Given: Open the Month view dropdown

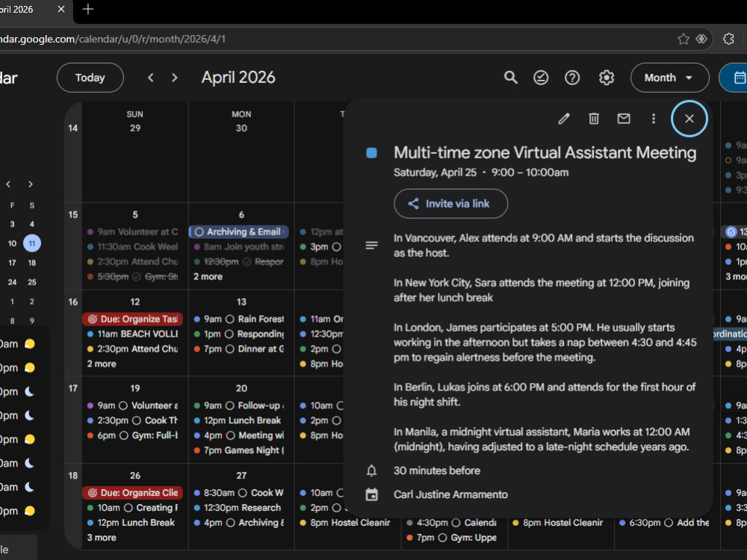Looking at the screenshot, I should (669, 78).
